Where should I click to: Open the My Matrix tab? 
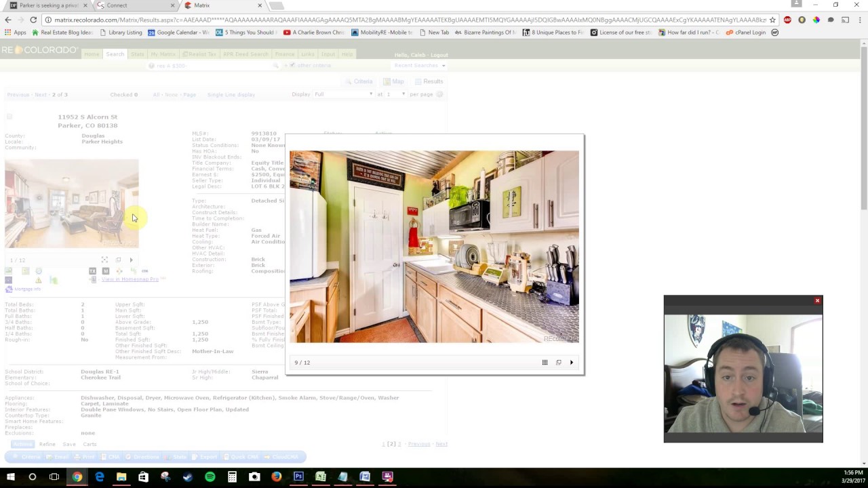pos(163,54)
